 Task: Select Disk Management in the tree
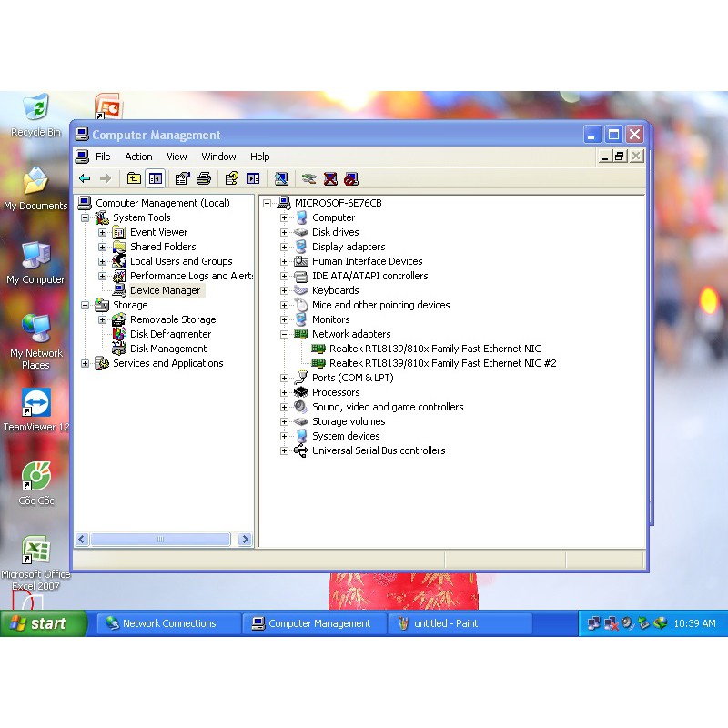pyautogui.click(x=168, y=349)
